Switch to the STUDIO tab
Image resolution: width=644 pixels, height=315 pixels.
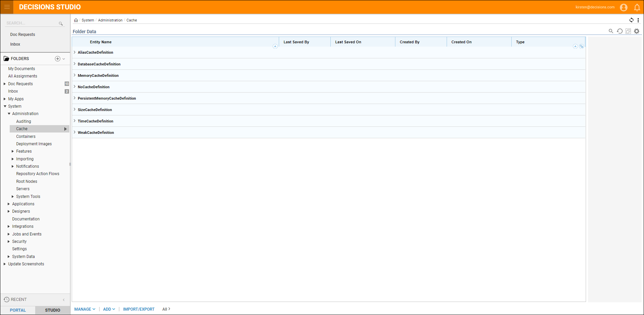point(53,310)
